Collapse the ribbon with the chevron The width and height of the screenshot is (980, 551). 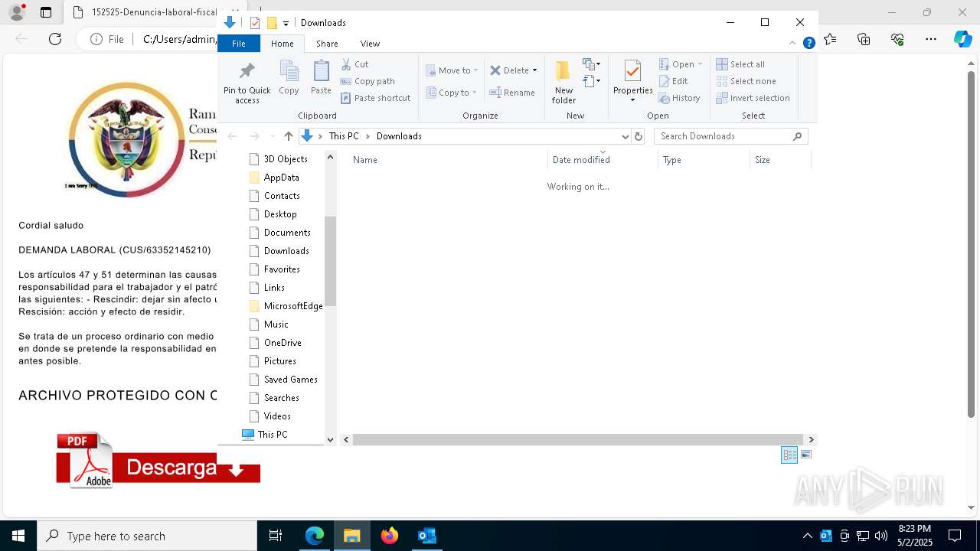(792, 44)
